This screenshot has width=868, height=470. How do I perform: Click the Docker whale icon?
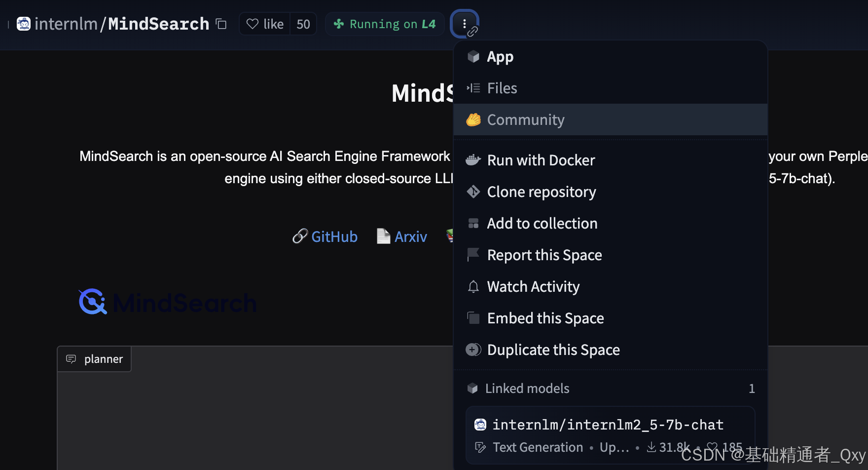473,160
